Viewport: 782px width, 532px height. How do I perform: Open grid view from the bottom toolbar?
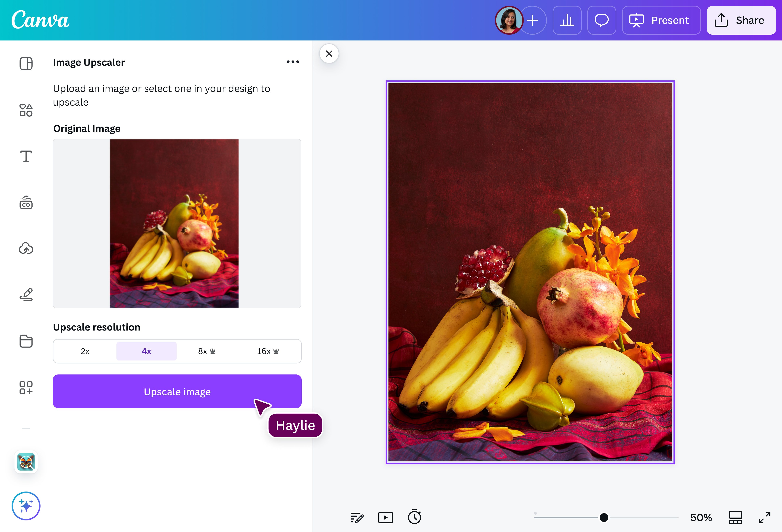[736, 518]
